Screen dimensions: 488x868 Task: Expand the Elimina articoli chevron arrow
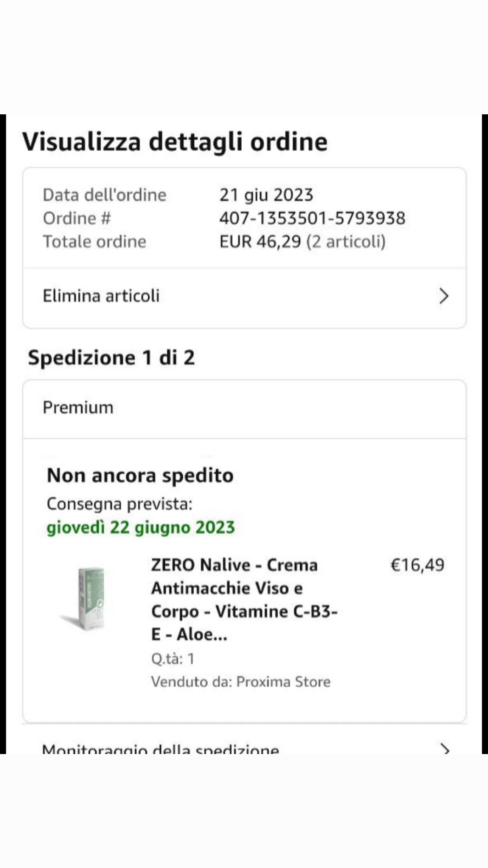pos(444,296)
